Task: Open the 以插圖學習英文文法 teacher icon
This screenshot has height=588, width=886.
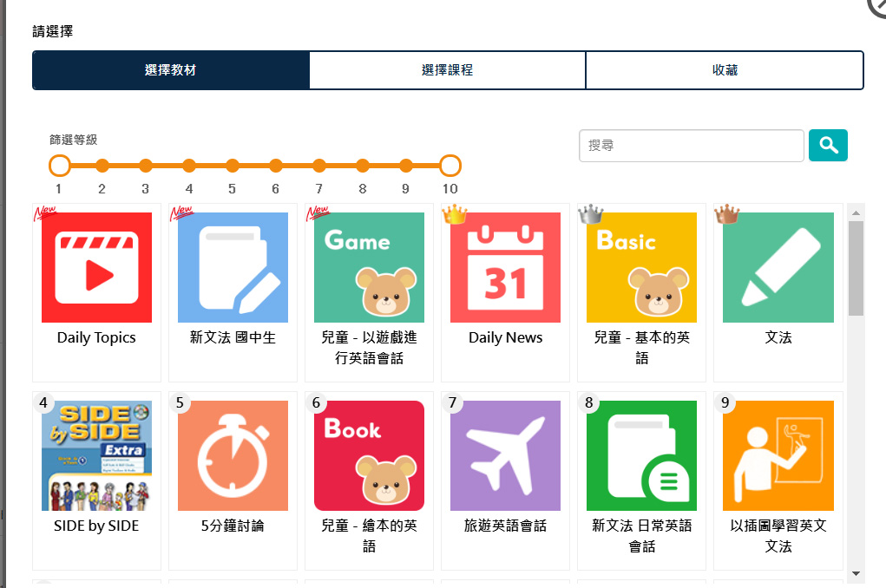Action: coord(778,455)
